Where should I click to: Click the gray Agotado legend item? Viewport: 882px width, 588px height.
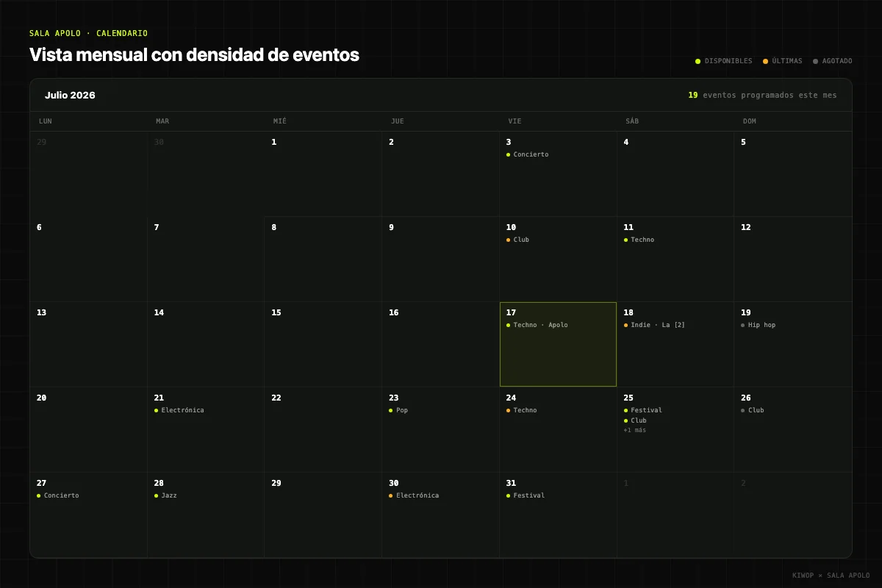(833, 61)
